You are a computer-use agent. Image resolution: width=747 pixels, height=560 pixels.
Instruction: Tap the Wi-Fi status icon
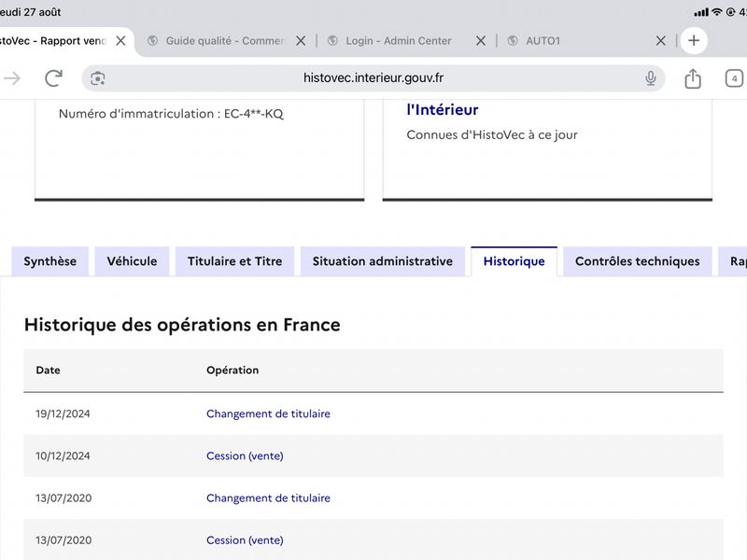(717, 12)
